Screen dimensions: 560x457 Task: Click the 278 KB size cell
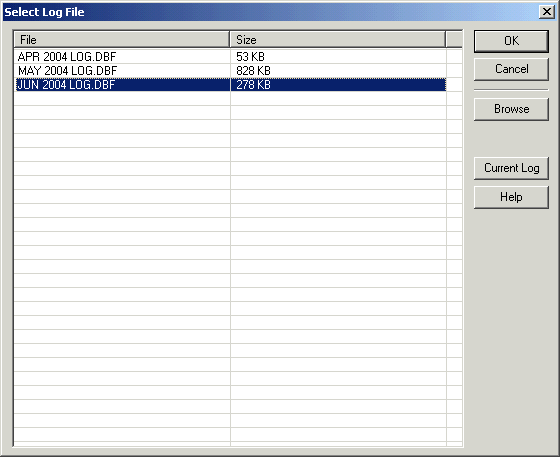coord(338,85)
